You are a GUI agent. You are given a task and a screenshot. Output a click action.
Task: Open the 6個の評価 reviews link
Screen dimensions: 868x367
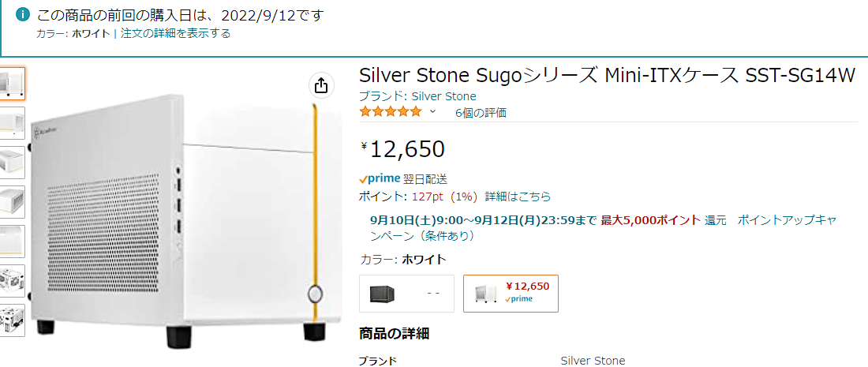pyautogui.click(x=481, y=113)
